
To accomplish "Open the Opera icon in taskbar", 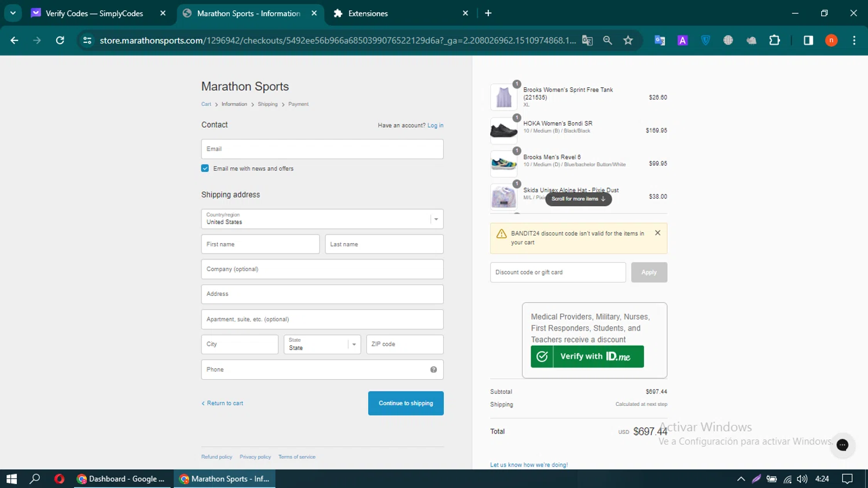I will click(59, 479).
